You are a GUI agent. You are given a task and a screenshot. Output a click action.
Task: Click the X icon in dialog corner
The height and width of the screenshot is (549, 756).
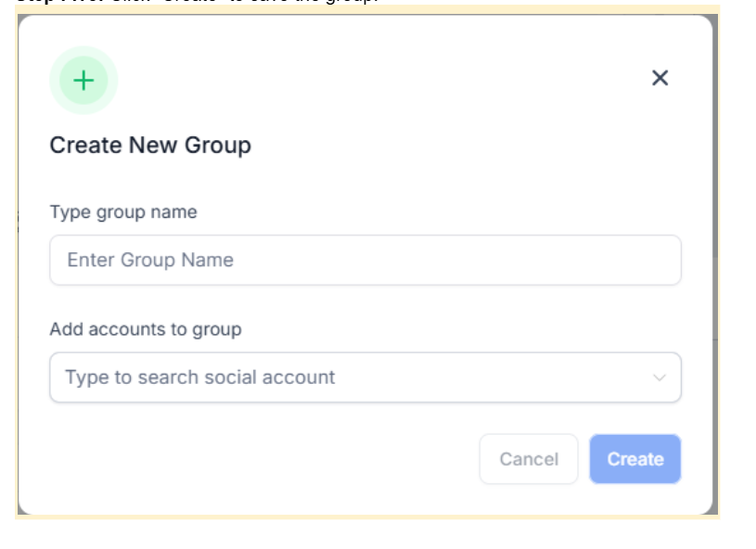pos(660,78)
